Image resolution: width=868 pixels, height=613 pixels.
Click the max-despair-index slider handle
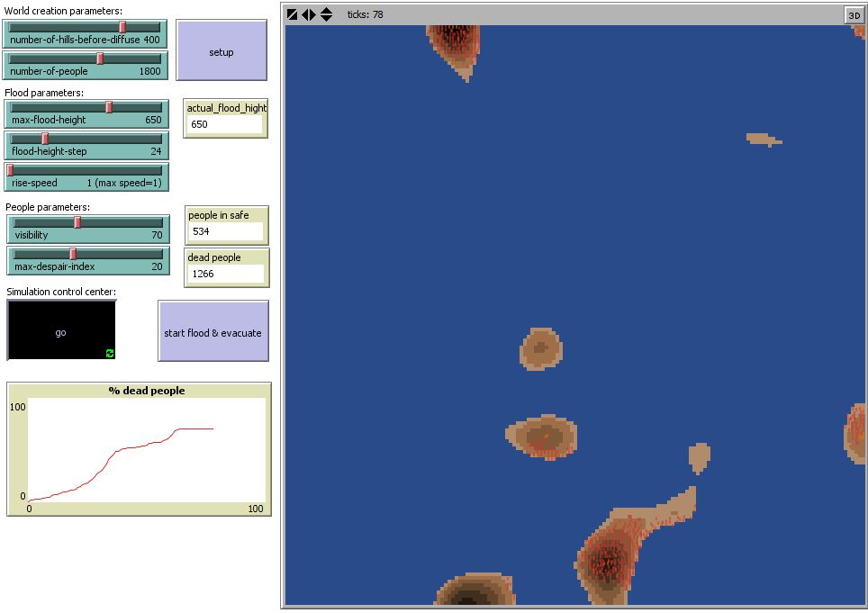[x=73, y=254]
